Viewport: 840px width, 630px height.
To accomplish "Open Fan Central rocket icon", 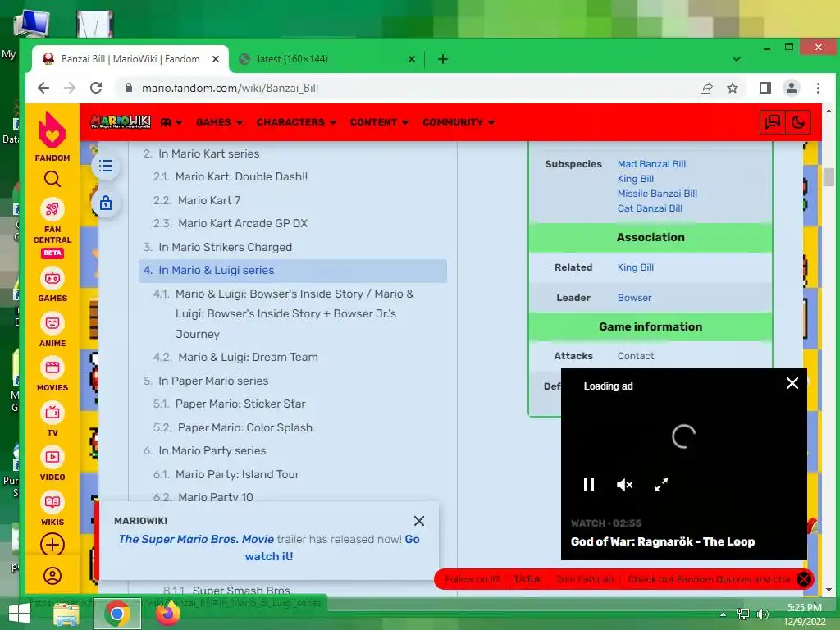I will (x=52, y=209).
